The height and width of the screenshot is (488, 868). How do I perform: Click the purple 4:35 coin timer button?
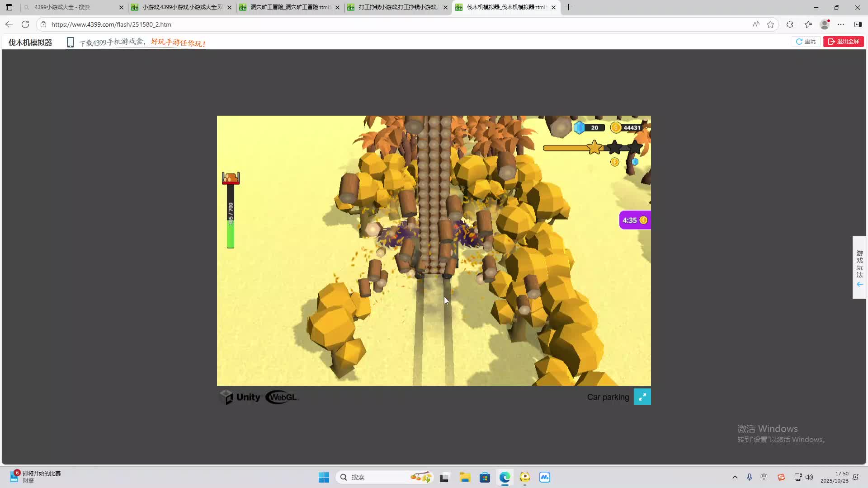635,220
